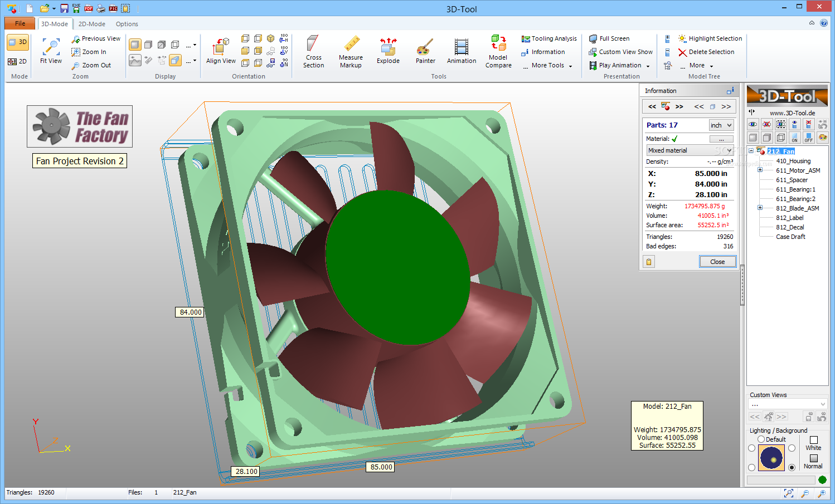Open the Measure Markup tool

[x=351, y=52]
